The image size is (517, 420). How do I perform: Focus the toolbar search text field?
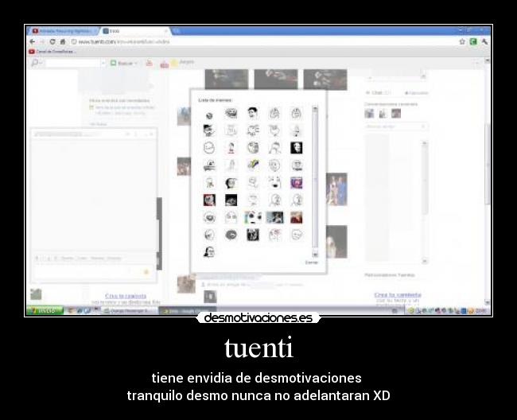click(72, 63)
